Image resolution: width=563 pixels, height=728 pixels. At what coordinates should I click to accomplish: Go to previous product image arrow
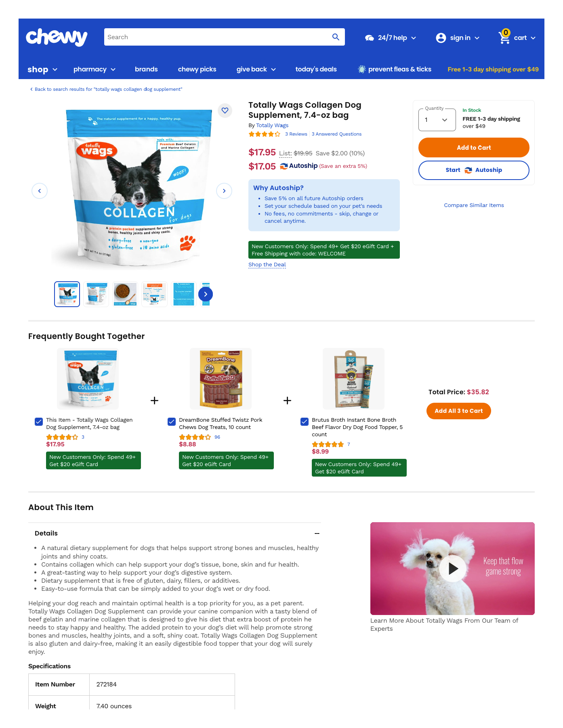click(x=40, y=191)
